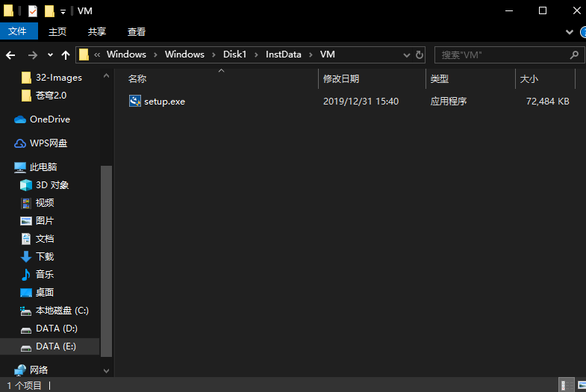Open the 图片 library folder

pyautogui.click(x=45, y=221)
